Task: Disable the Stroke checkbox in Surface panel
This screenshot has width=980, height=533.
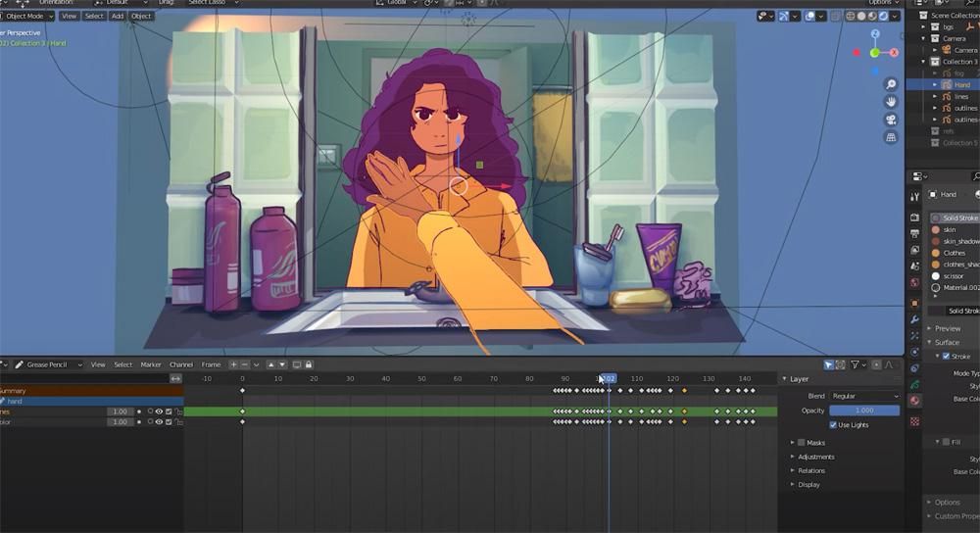Action: (x=945, y=357)
